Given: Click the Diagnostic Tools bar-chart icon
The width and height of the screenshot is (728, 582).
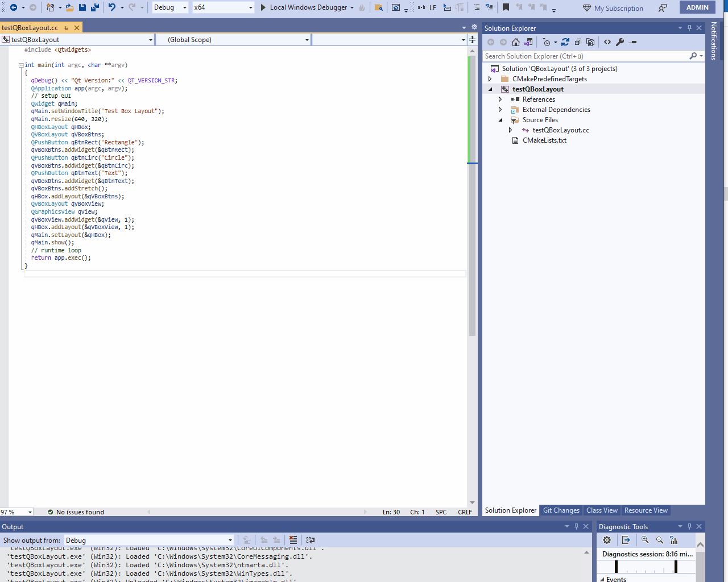Looking at the screenshot, I should pos(674,540).
